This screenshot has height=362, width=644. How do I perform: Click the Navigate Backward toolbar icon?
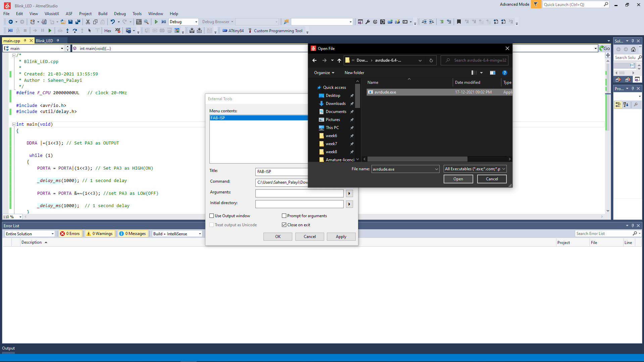(11, 22)
